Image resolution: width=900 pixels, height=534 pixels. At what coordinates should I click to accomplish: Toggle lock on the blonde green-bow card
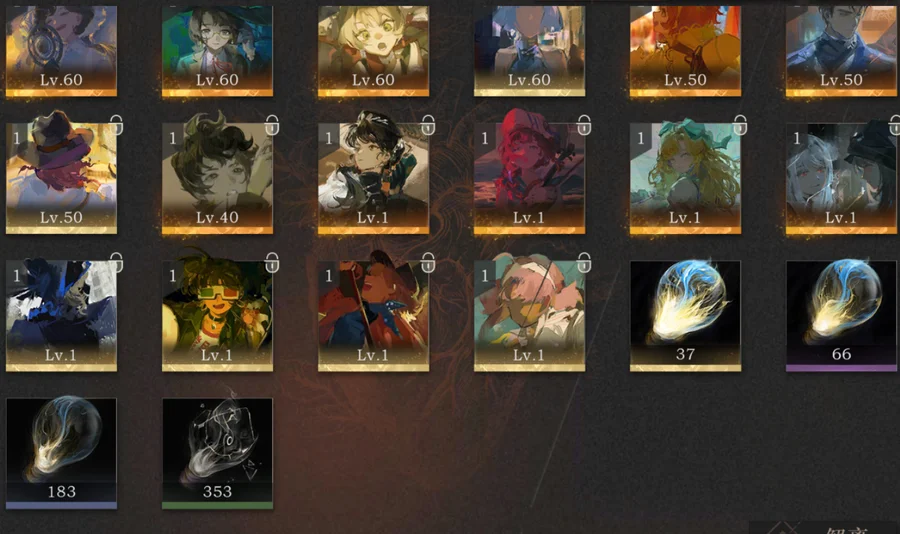740,125
